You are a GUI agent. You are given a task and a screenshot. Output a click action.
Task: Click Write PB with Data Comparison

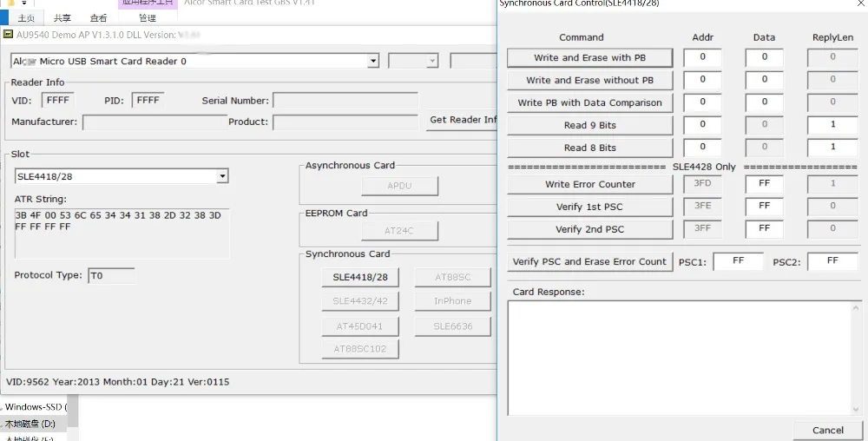pos(589,103)
